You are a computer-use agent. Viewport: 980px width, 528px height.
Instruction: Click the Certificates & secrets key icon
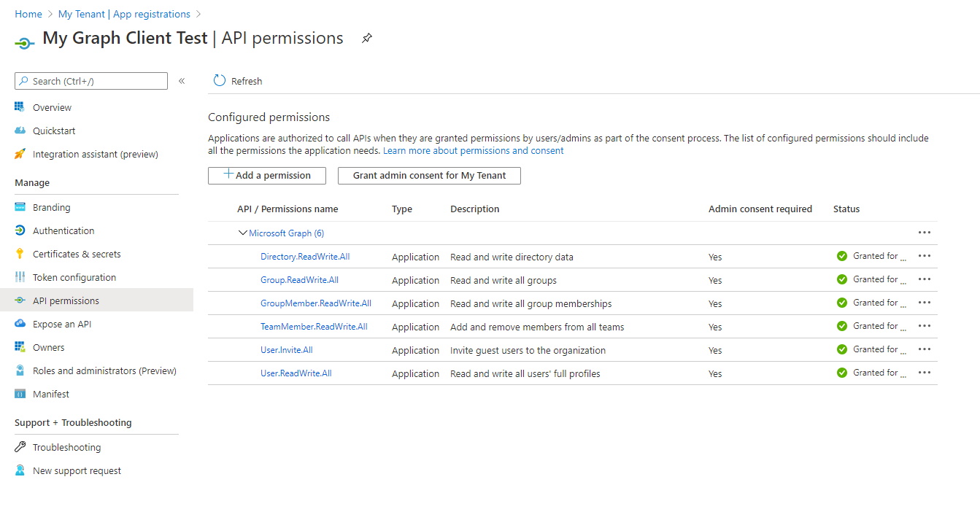(x=20, y=254)
